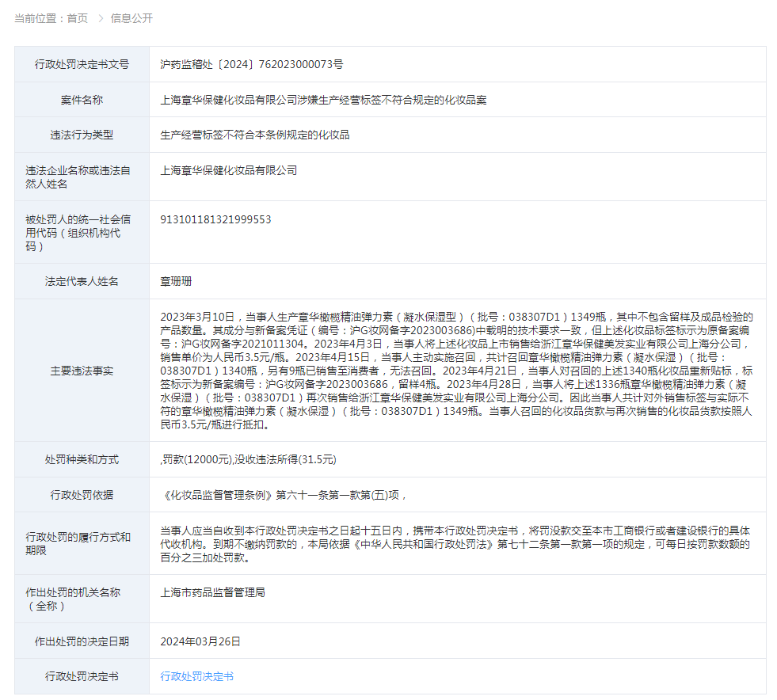Click the 行政处罚依据 label cell
The width and height of the screenshot is (777, 700).
tap(82, 495)
